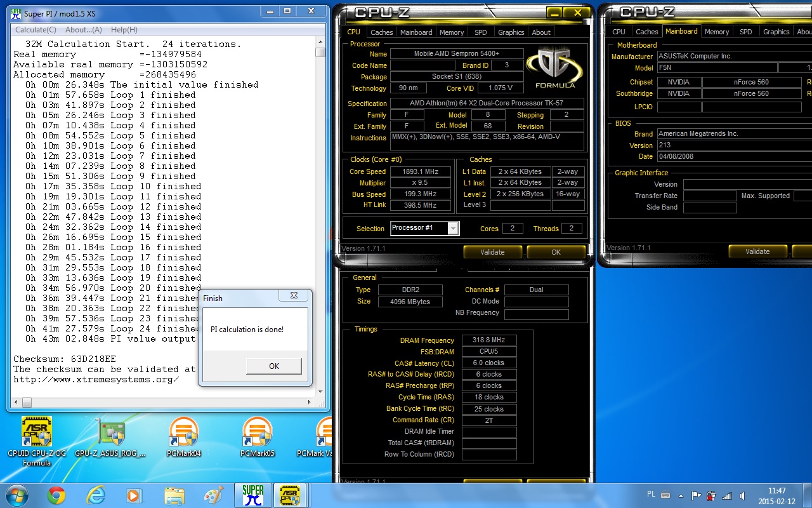This screenshot has width=812, height=508.
Task: Click the Name field 'Mobile AMD Sempron 5400+'
Action: pyautogui.click(x=457, y=54)
